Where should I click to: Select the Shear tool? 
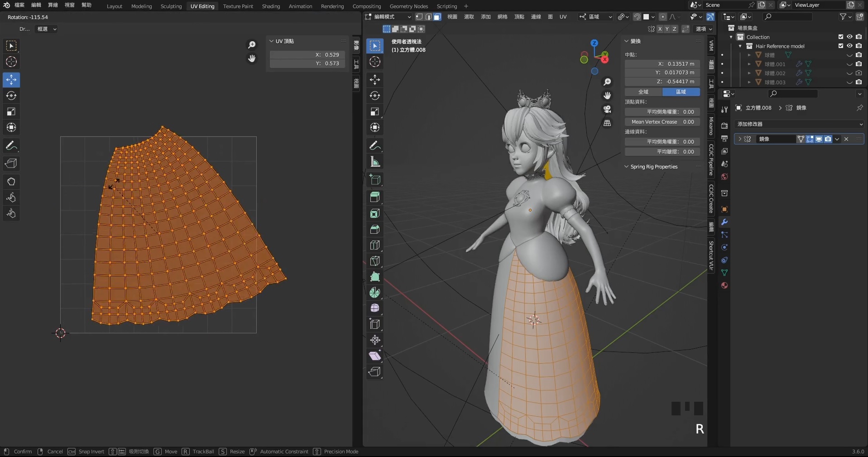click(x=375, y=356)
